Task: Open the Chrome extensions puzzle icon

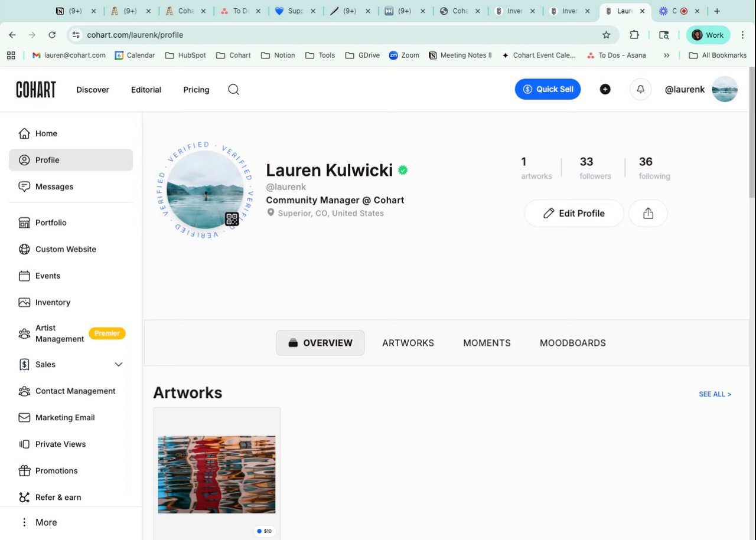Action: tap(634, 35)
